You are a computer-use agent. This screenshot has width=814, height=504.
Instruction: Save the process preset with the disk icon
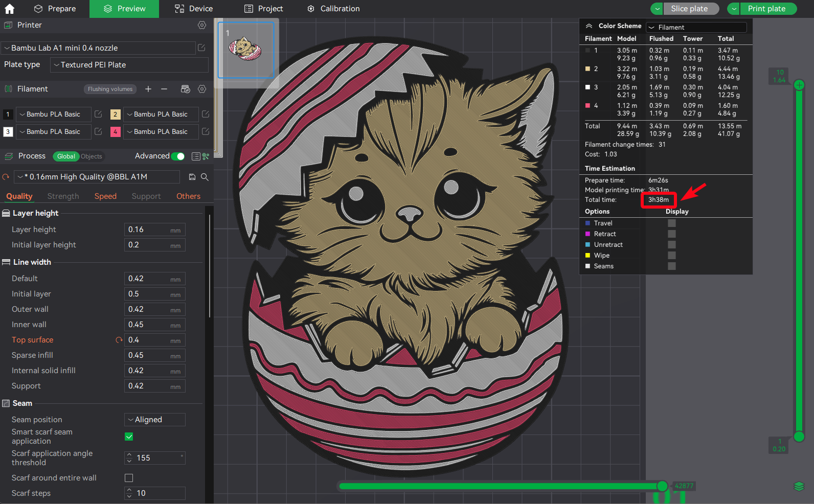click(x=192, y=177)
